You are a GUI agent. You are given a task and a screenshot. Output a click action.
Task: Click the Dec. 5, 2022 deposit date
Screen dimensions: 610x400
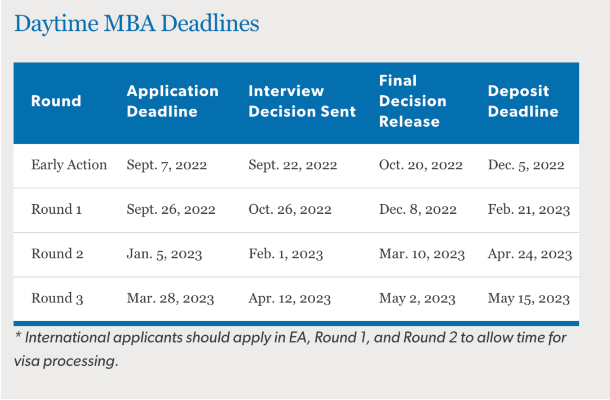click(526, 165)
